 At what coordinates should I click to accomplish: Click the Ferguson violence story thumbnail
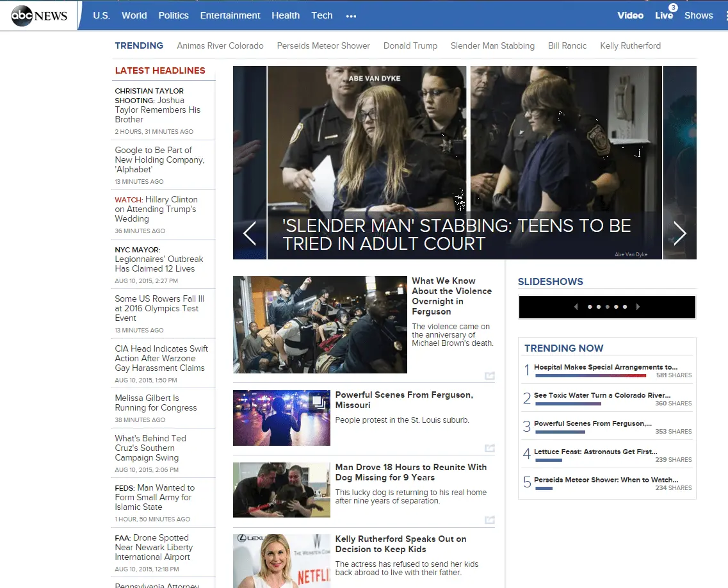(320, 324)
